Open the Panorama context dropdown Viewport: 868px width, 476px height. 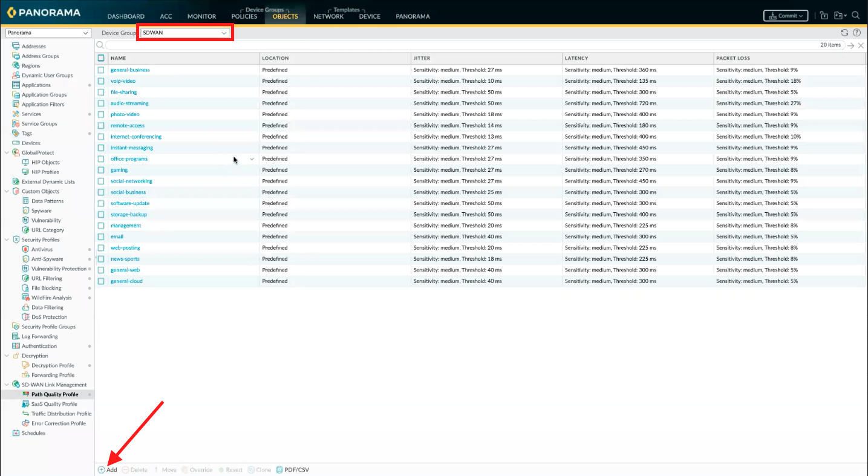pyautogui.click(x=48, y=33)
